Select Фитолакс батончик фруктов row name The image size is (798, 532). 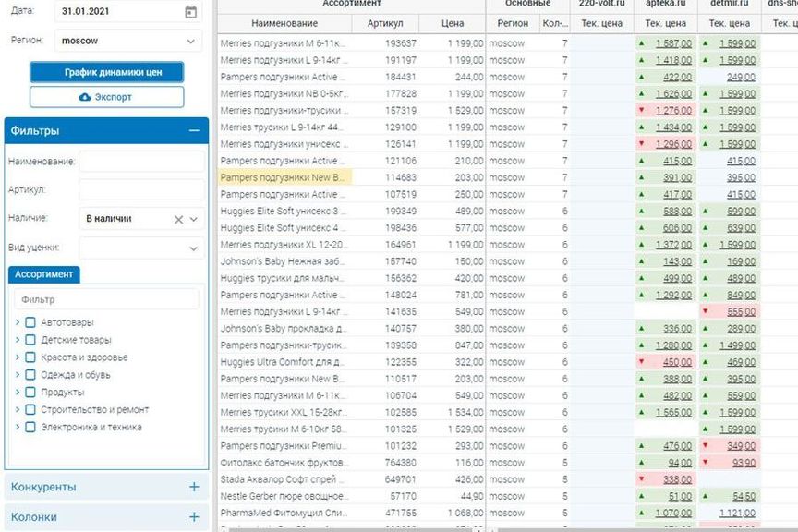tap(284, 463)
